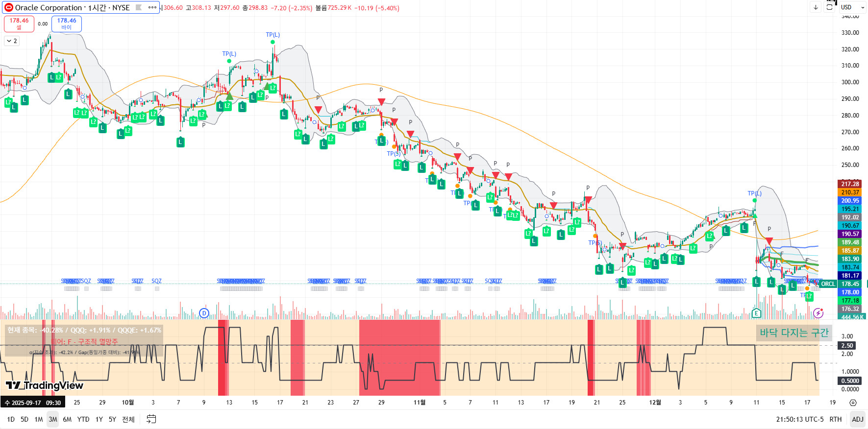
Task: Click the 330.00 price scale label
Action: (850, 33)
